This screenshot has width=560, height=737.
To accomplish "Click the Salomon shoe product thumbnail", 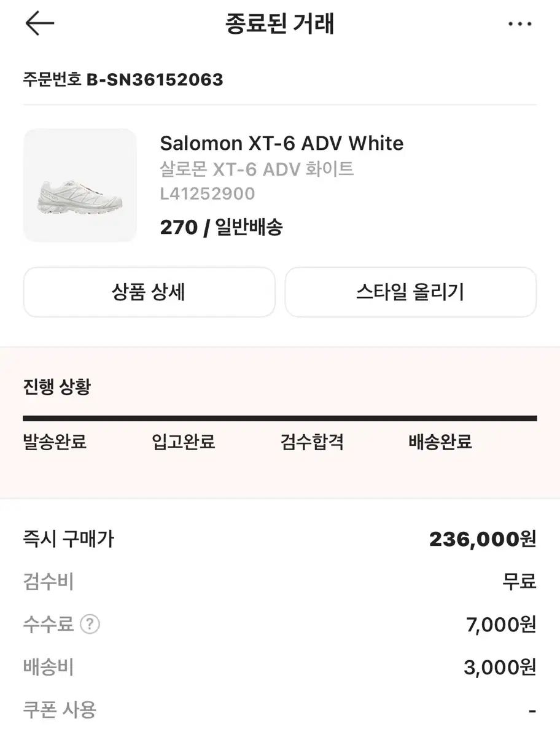I will [x=80, y=185].
